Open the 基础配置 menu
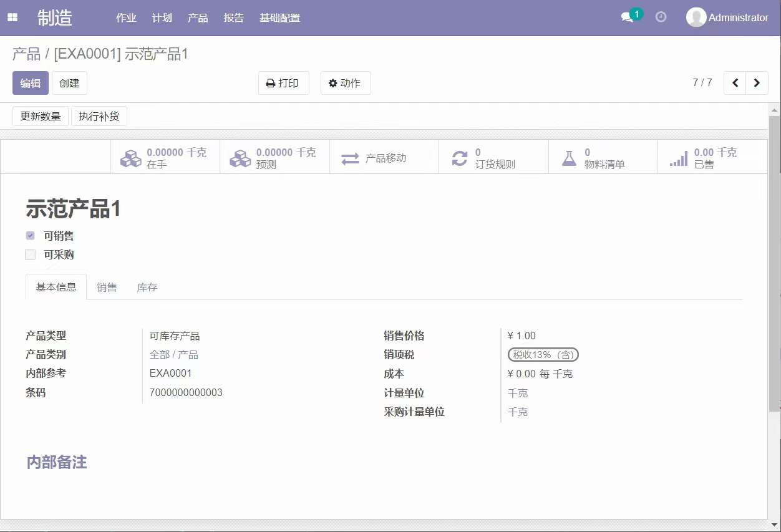 pyautogui.click(x=279, y=18)
